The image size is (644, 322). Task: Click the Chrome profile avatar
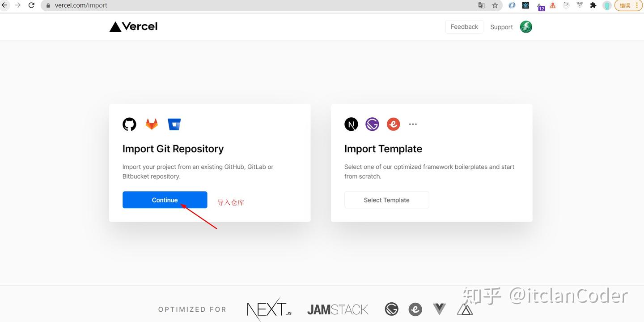tap(607, 5)
